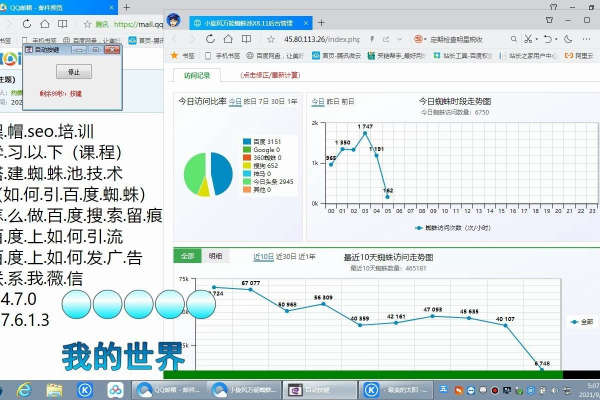
Task: Switch to the 明细 tab
Action: tap(215, 256)
